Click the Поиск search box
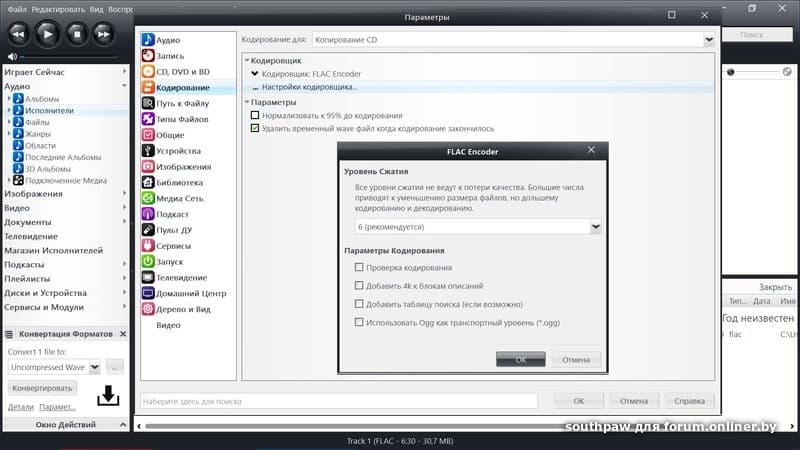The image size is (800, 450). 758,35
